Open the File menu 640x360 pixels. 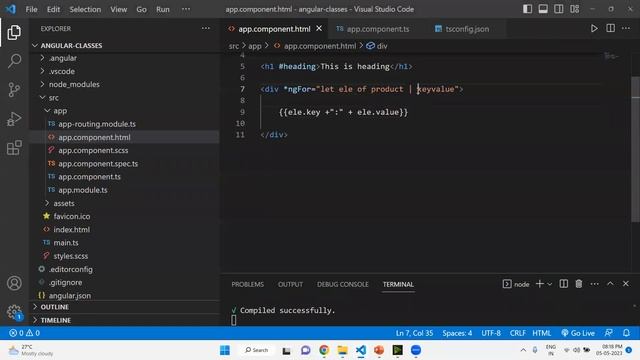point(31,9)
